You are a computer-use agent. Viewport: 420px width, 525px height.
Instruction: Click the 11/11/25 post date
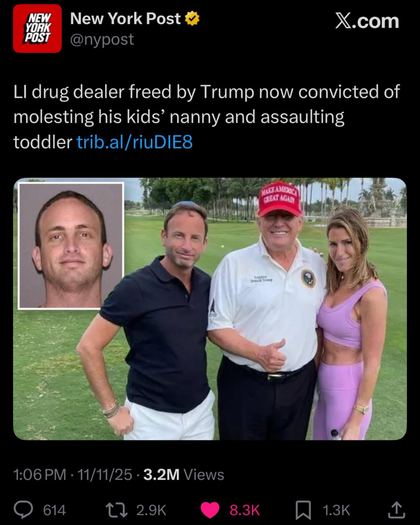point(105,474)
